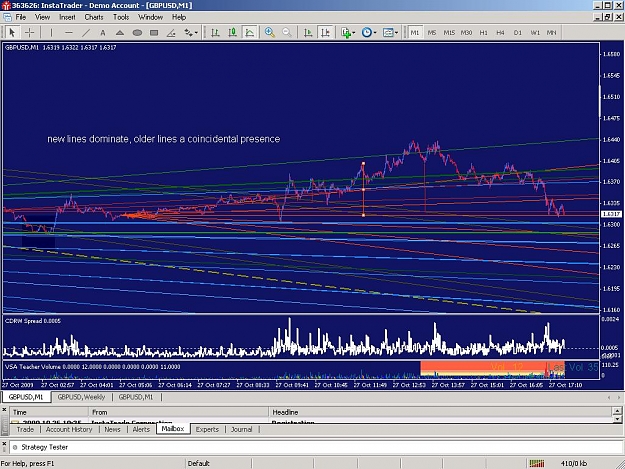Select the H1 timeframe
Screen dimensions: 625x469
pyautogui.click(x=483, y=33)
